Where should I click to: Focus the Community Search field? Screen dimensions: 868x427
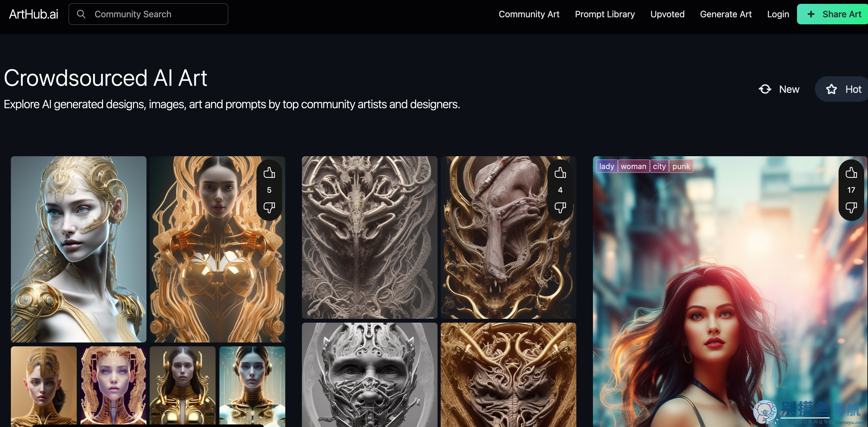(x=148, y=14)
